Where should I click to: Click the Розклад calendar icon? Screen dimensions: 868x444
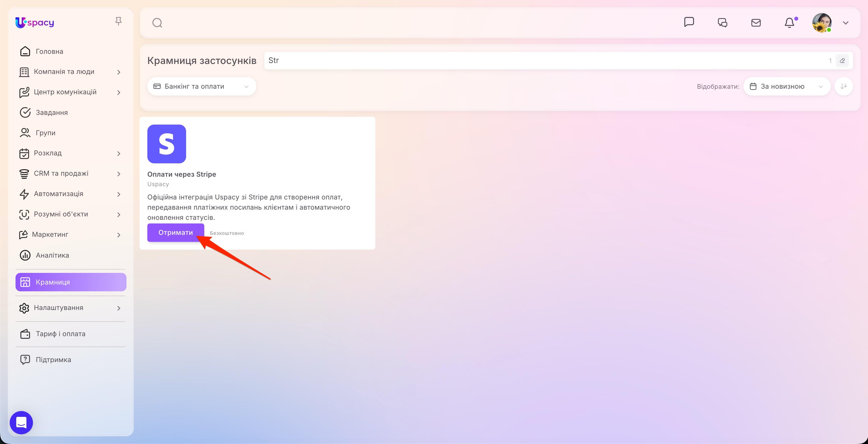24,153
